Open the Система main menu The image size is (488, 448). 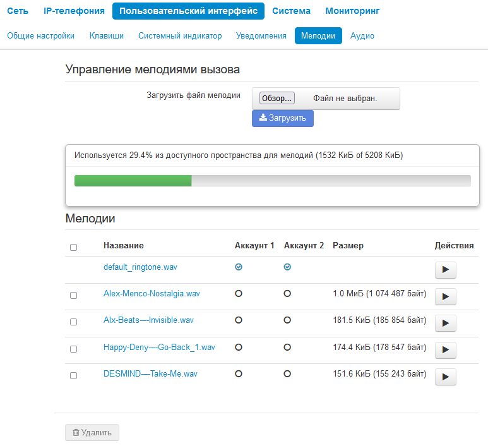pyautogui.click(x=291, y=11)
